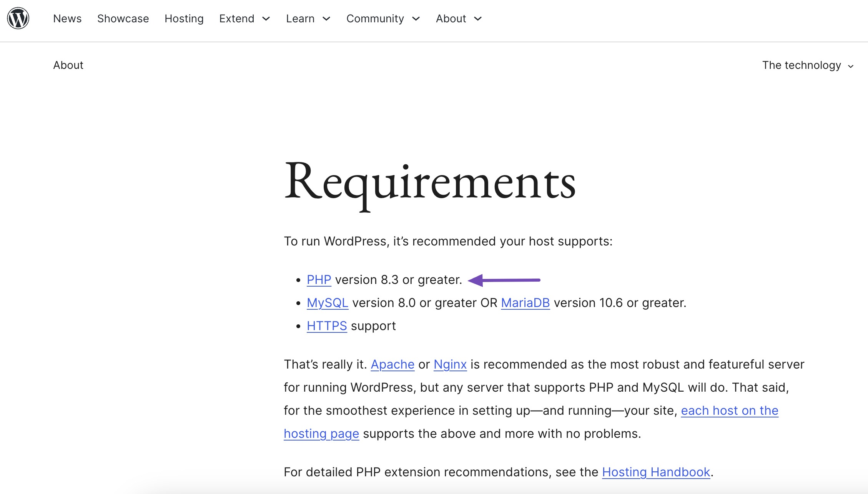Open the HTTPS link
This screenshot has width=868, height=494.
pos(327,326)
